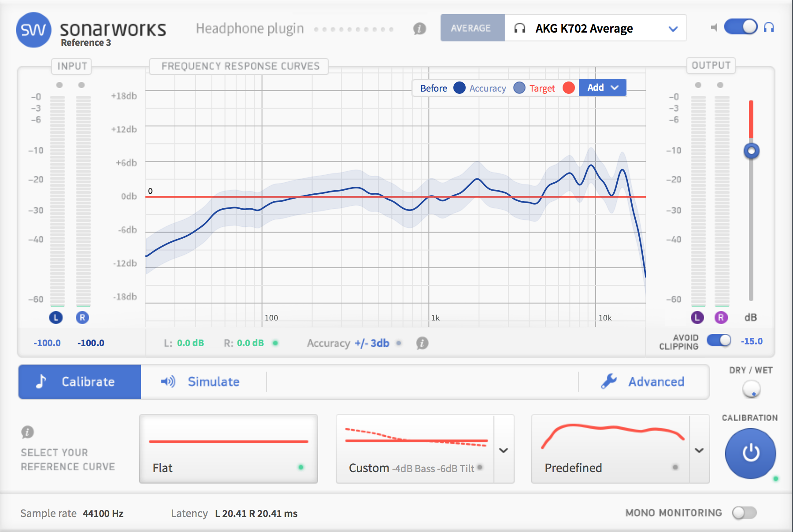Click the output gain value -15.0

(752, 341)
